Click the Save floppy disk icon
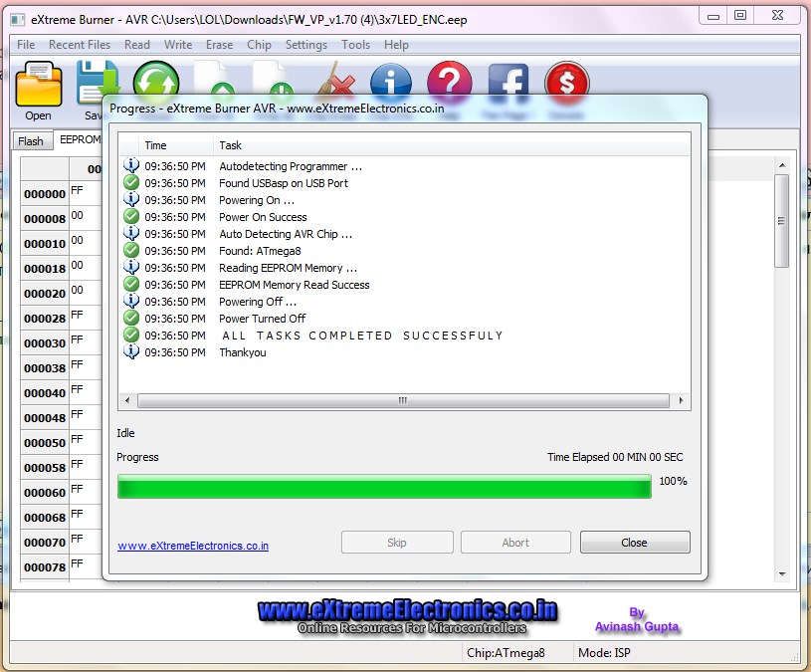This screenshot has height=672, width=811. click(x=95, y=82)
